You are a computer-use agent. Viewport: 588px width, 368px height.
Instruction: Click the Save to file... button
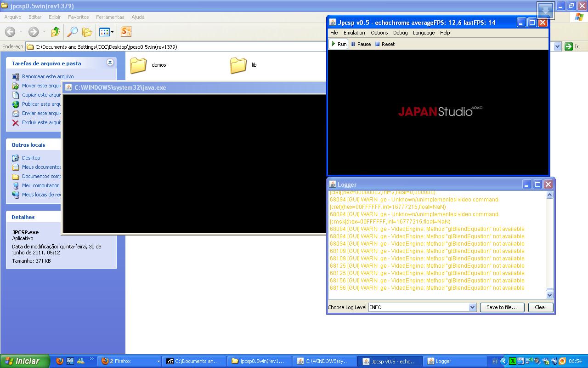coord(502,307)
